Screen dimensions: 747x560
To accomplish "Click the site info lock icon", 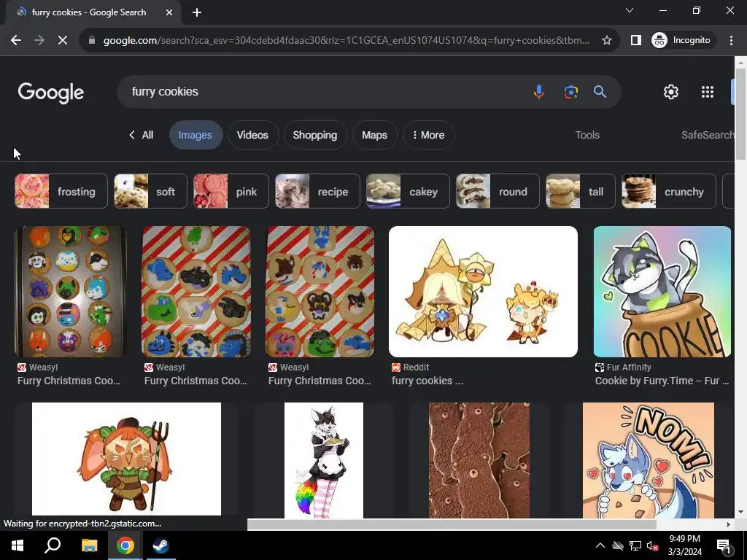I will 92,40.
